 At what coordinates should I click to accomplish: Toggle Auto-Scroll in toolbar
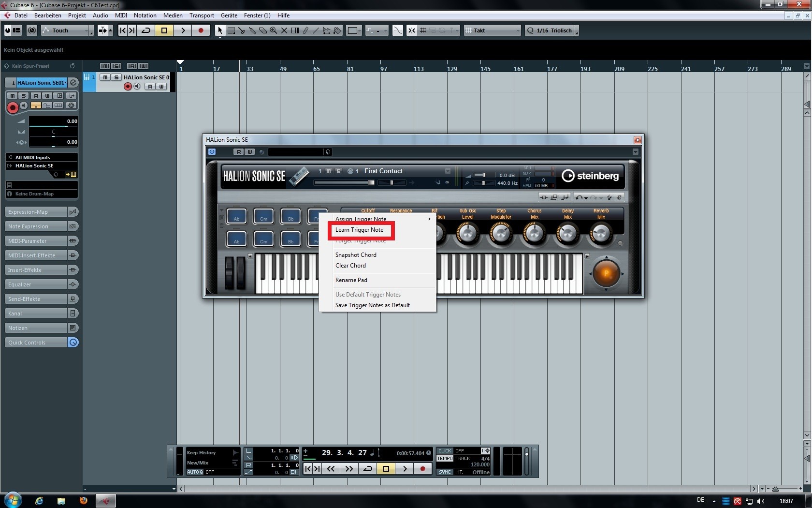point(103,30)
